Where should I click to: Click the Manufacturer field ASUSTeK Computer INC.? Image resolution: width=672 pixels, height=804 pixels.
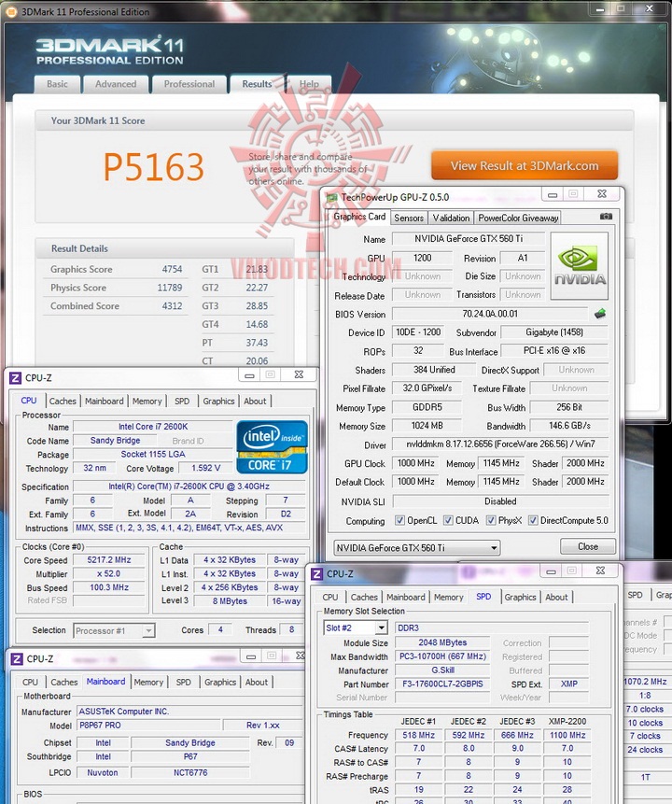point(191,712)
